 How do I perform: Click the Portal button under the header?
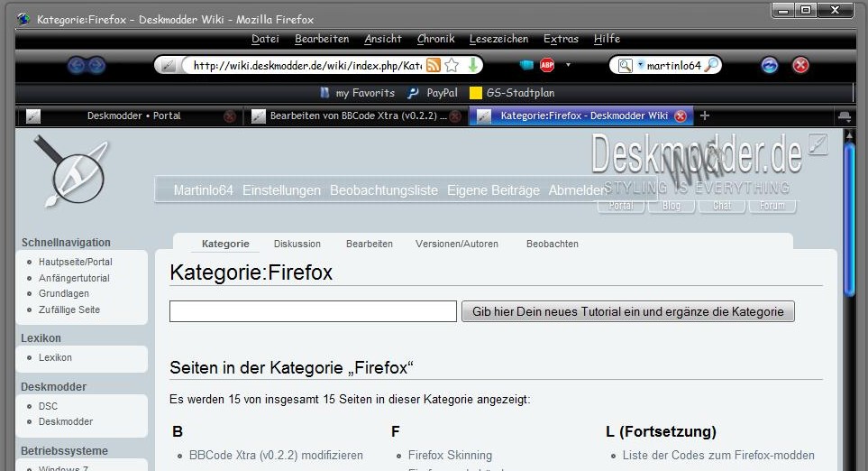click(621, 206)
